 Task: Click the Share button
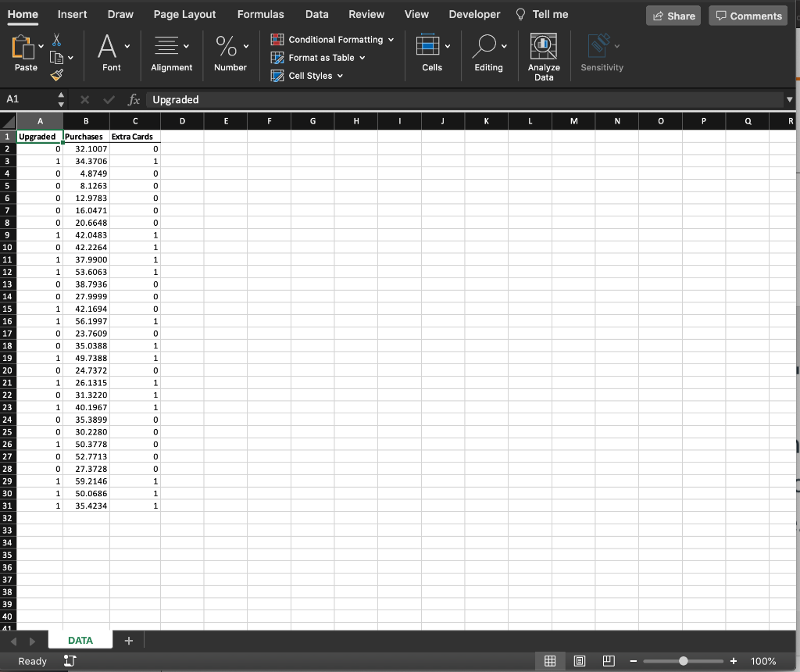pyautogui.click(x=673, y=16)
